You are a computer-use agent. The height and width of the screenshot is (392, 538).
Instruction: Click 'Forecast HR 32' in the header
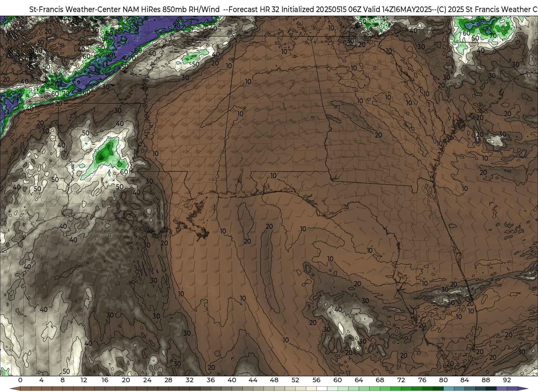254,9
